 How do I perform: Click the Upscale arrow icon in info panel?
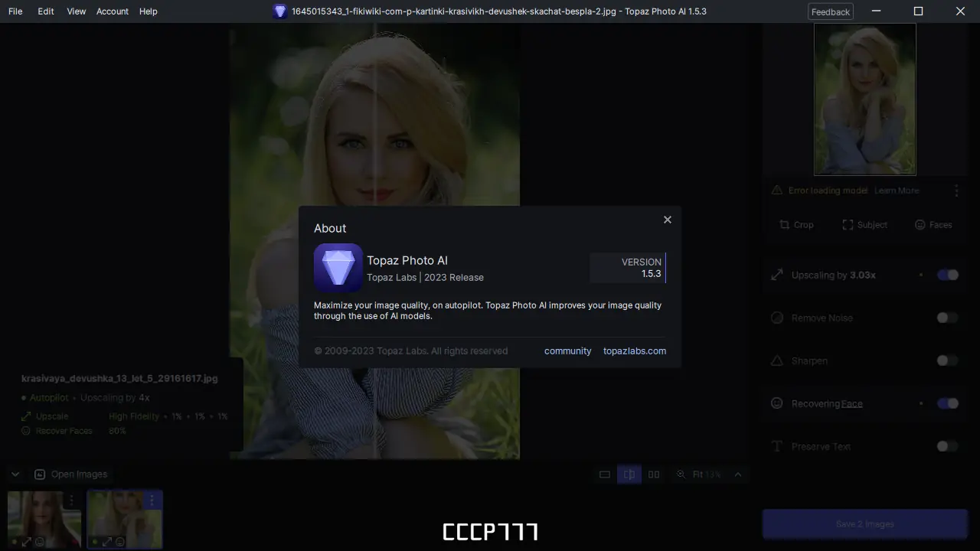coord(26,416)
